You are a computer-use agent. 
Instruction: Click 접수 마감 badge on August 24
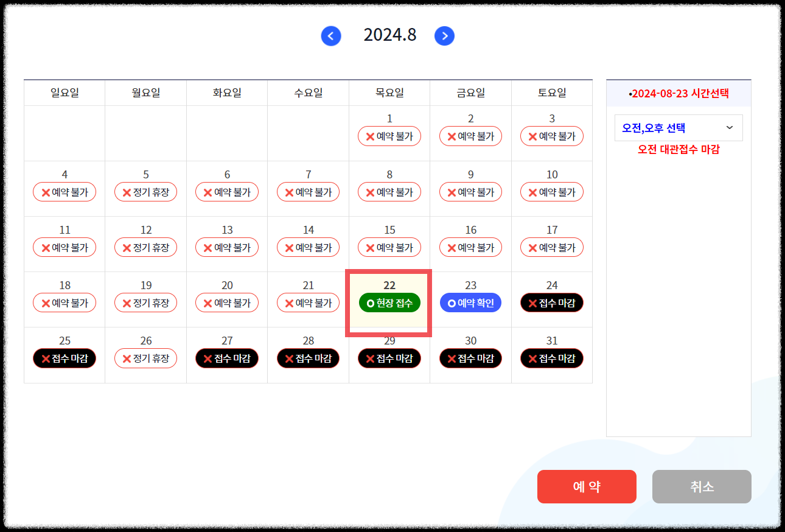pos(552,303)
